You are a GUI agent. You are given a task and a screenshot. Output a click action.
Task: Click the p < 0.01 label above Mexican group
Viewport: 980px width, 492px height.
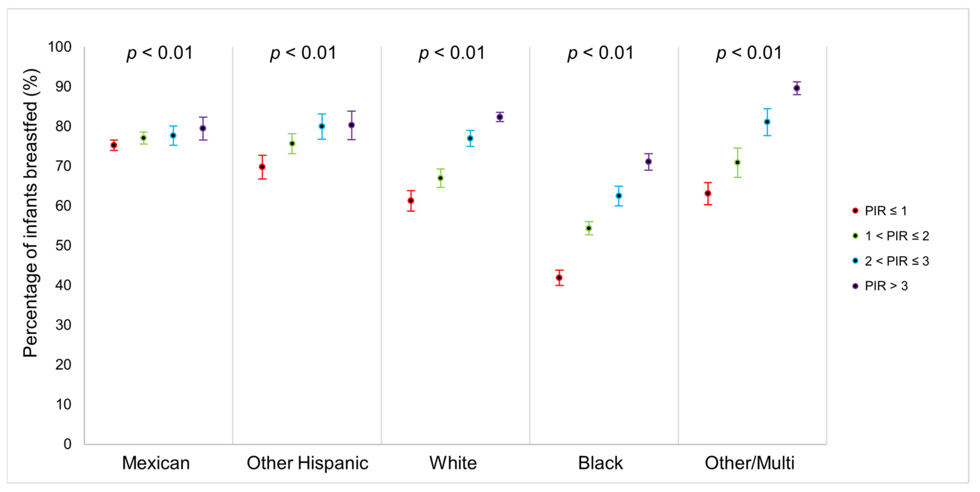click(x=160, y=53)
